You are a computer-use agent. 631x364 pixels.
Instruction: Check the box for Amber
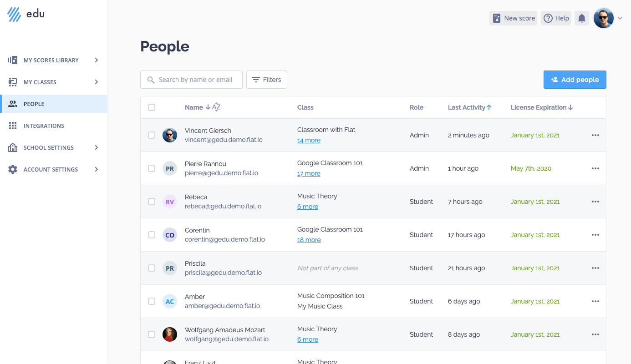tap(152, 301)
